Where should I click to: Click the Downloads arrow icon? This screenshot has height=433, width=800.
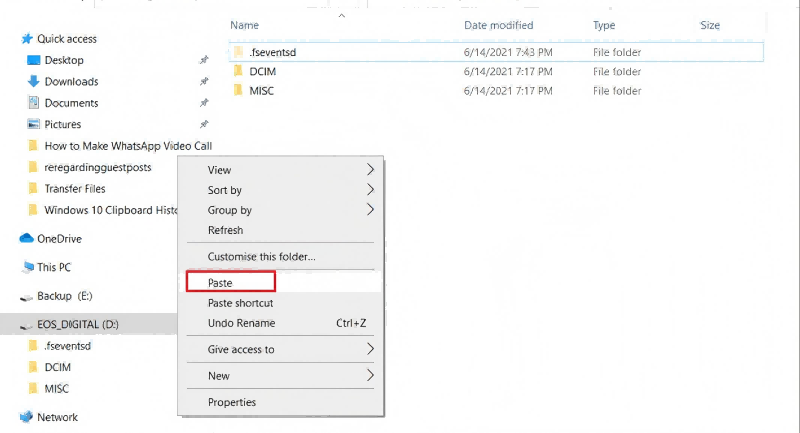click(33, 81)
